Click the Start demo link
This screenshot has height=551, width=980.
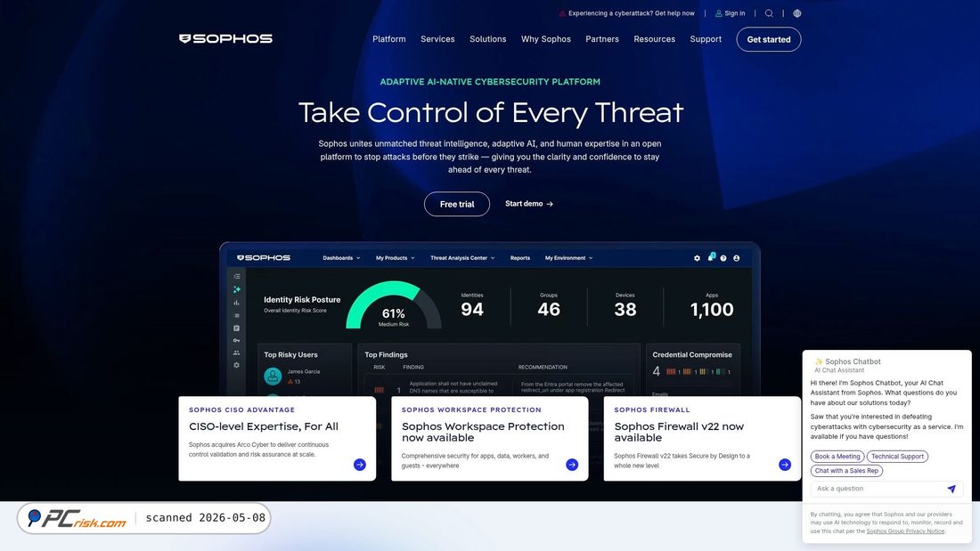click(x=528, y=204)
